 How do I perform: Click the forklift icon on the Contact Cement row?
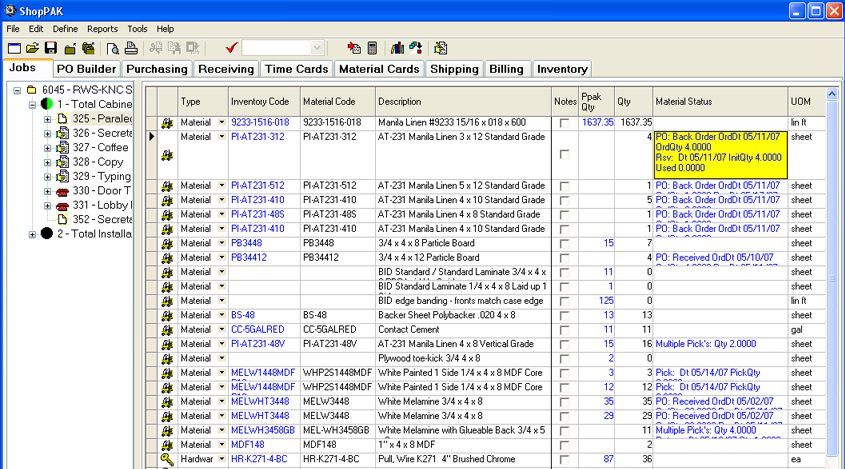[x=167, y=330]
